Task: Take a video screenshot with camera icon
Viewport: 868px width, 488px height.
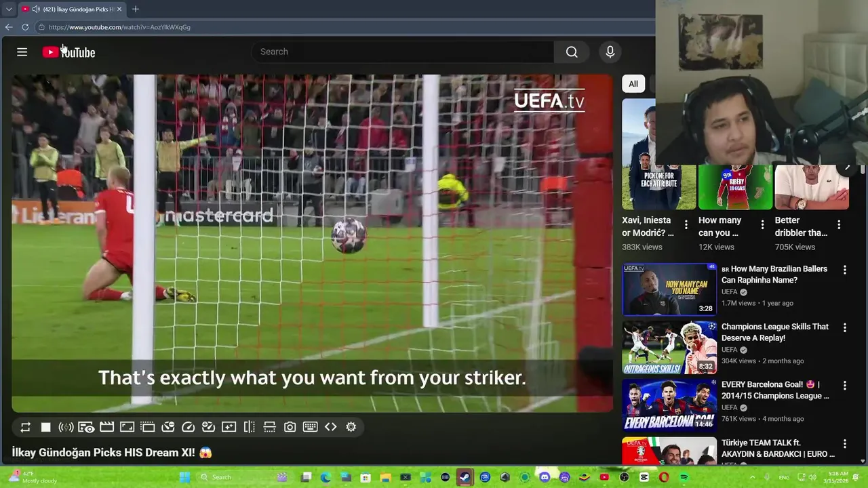Action: coord(290,427)
